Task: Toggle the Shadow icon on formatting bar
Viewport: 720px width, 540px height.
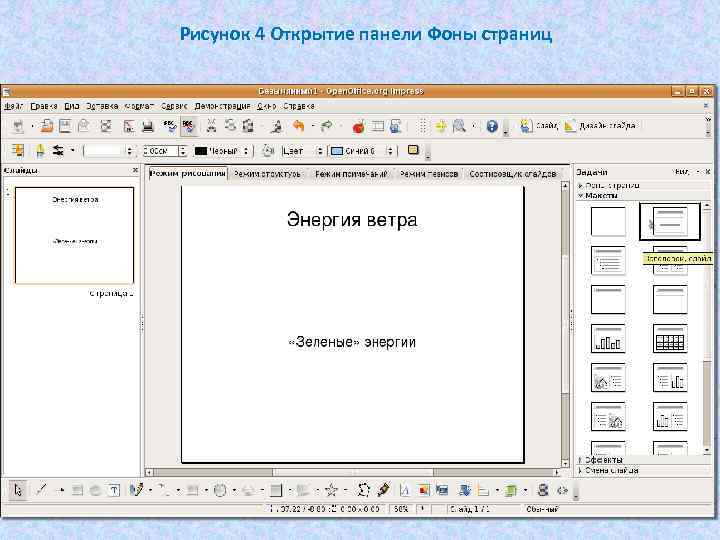Action: tap(413, 150)
